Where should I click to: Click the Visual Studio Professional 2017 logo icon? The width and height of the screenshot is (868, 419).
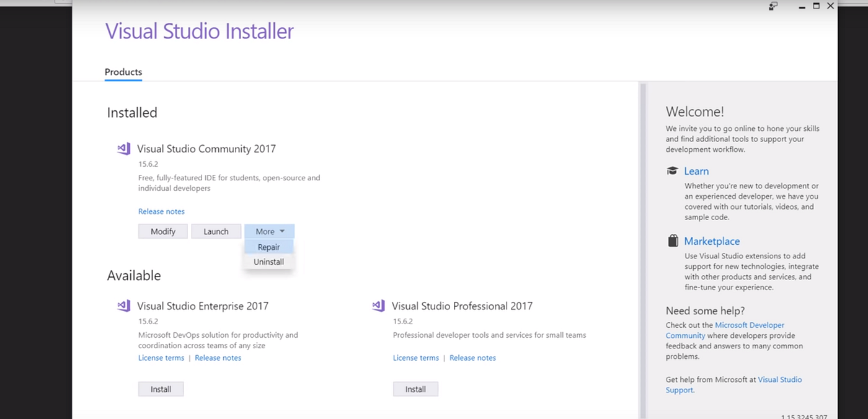378,306
